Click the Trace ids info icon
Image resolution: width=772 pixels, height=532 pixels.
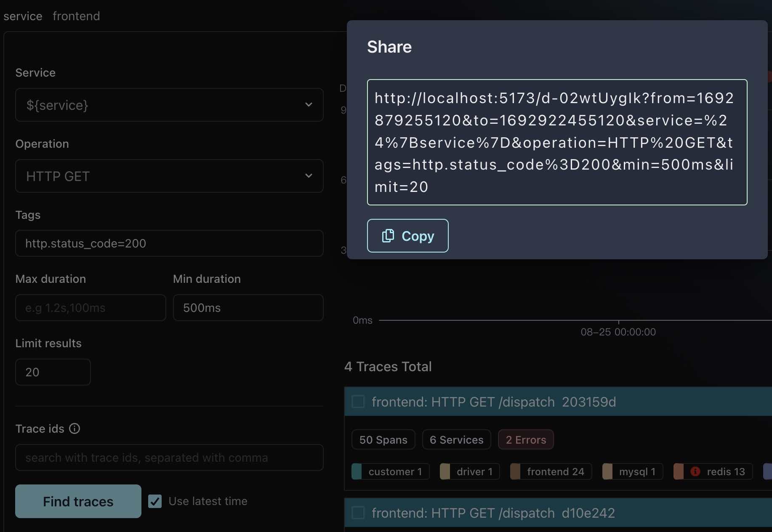(75, 428)
